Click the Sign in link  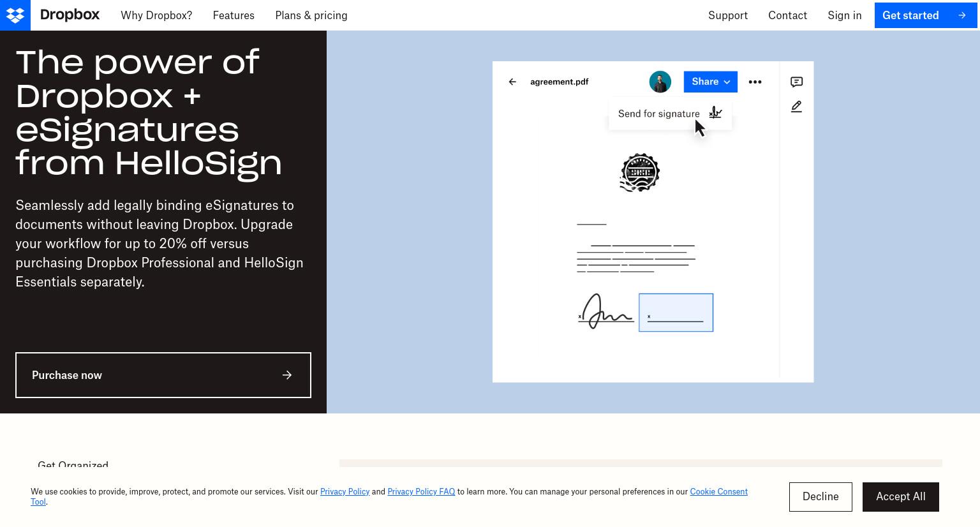845,15
